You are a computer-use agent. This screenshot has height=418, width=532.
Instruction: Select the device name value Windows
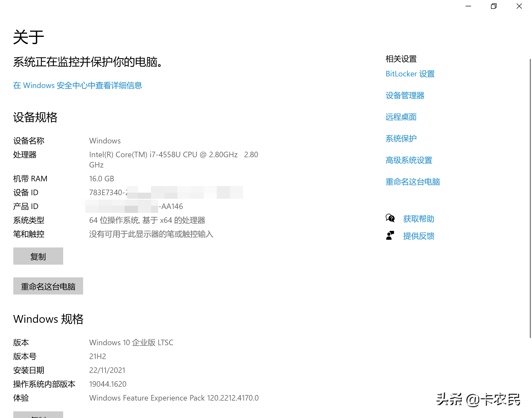105,141
